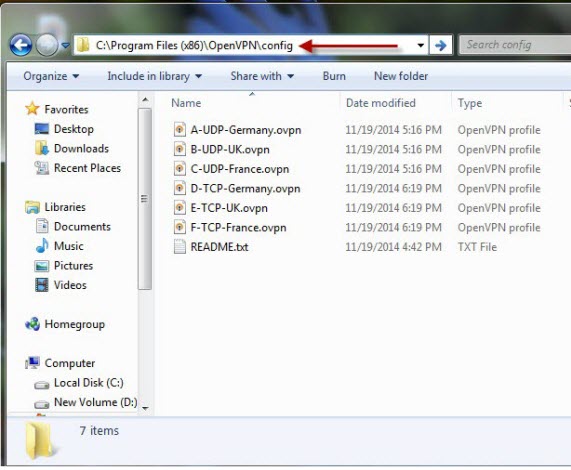The width and height of the screenshot is (571, 470).
Task: Select the Libraries label
Action: [x=65, y=207]
